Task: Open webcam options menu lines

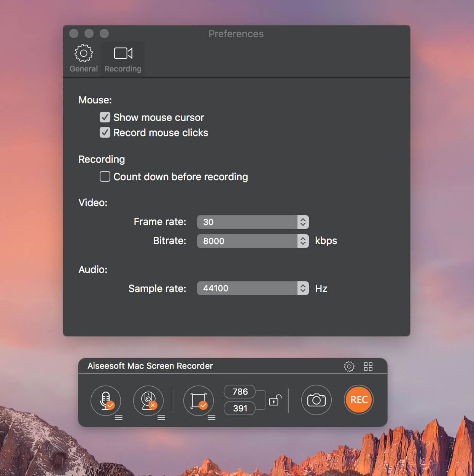Action: (161, 417)
